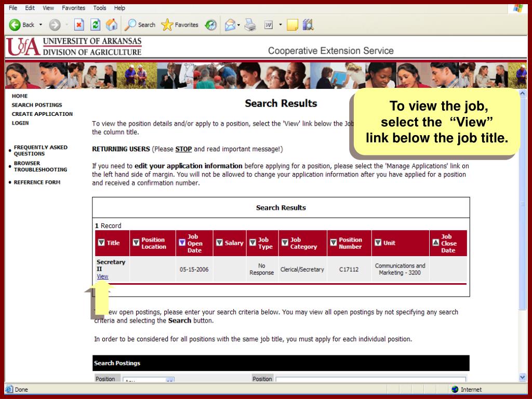Image resolution: width=532 pixels, height=399 pixels.
Task: Click the Secretary II title text
Action: 111,265
